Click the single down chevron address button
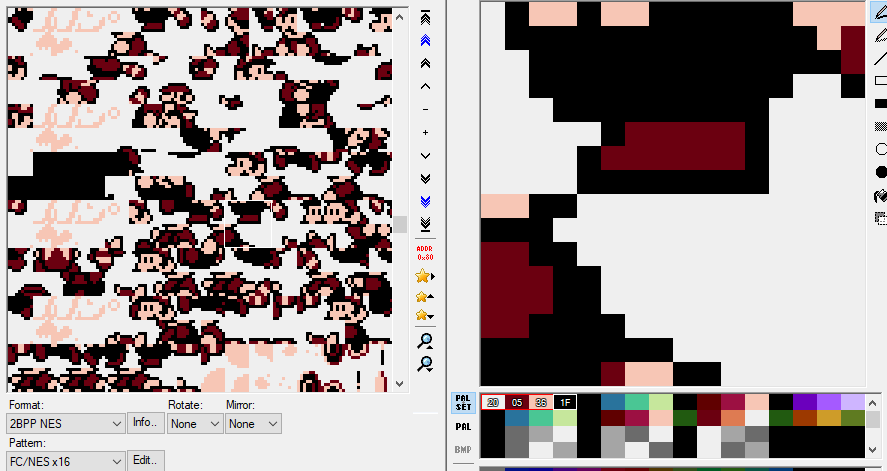This screenshot has height=471, width=887. [x=425, y=155]
